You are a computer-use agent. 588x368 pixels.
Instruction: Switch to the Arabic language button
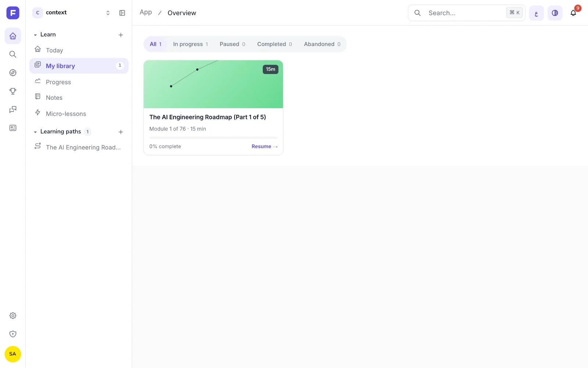537,13
